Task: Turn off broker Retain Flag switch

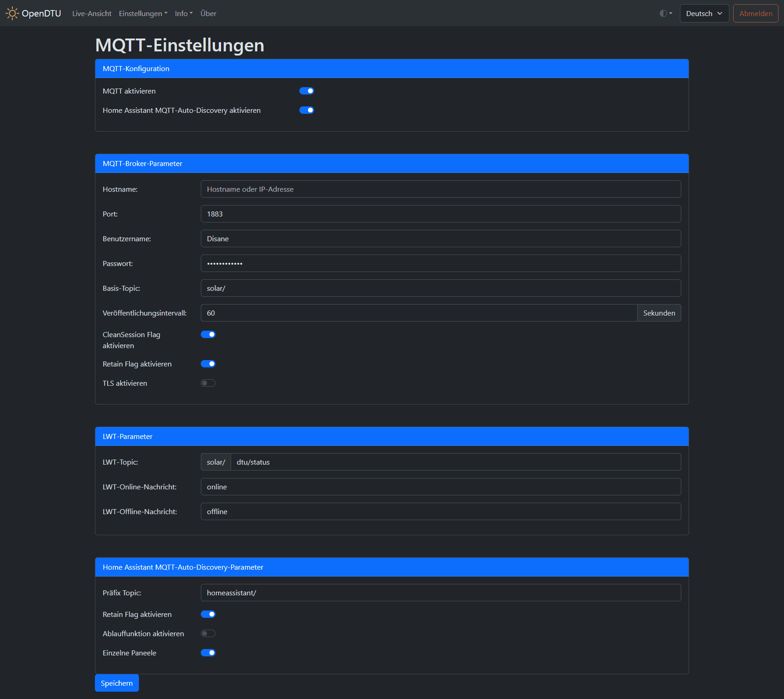Action: [208, 364]
